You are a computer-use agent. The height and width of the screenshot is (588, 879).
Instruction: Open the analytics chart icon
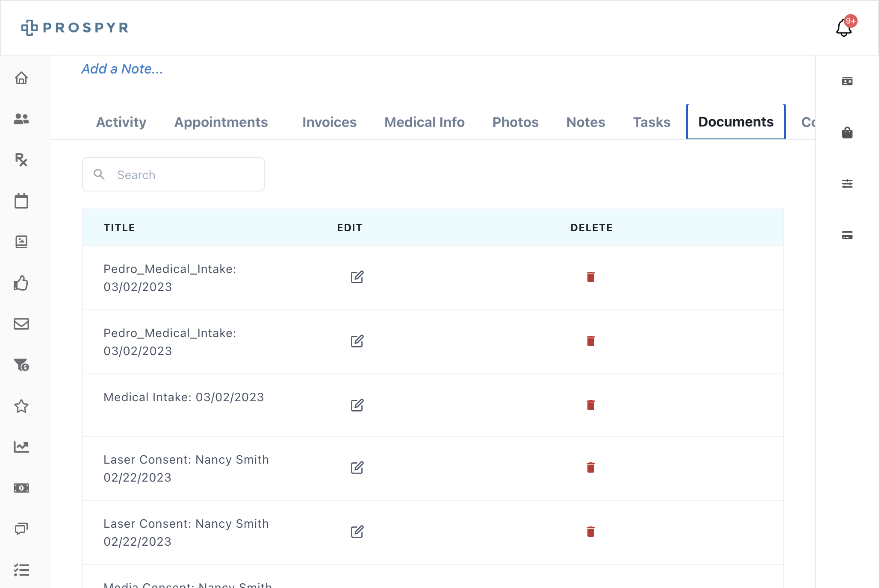(21, 447)
